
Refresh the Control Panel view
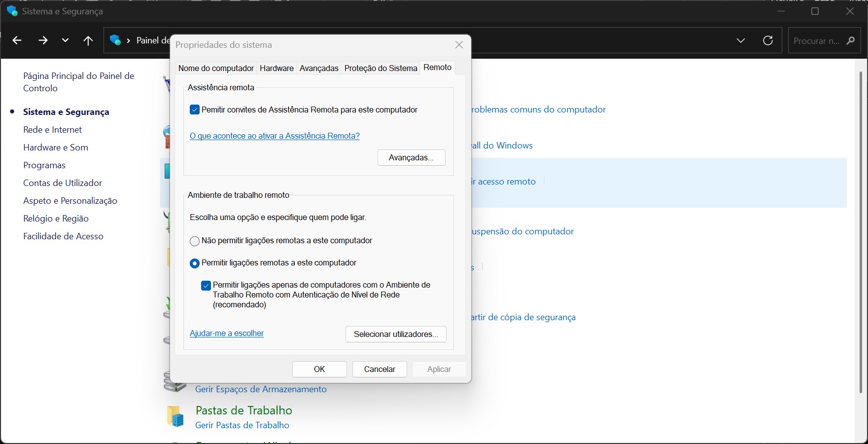767,40
